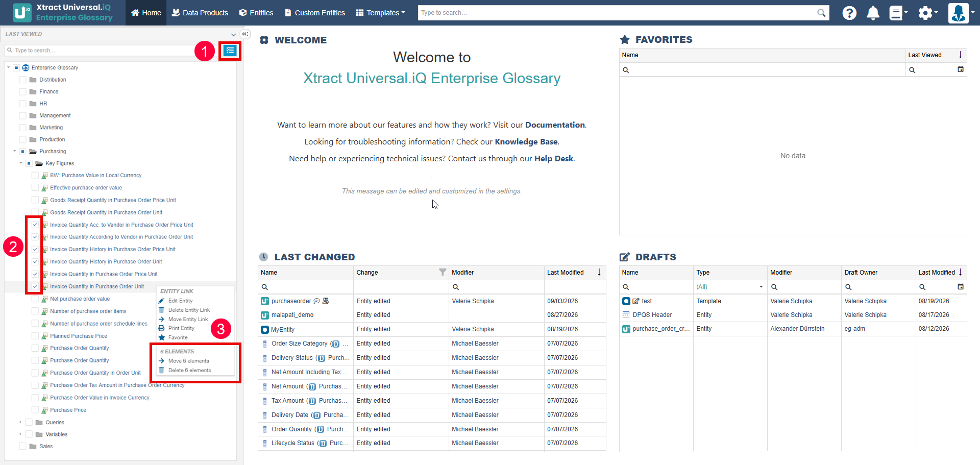Open calendar picker in Drafts Last Modified filter
The image size is (980, 465).
[961, 287]
